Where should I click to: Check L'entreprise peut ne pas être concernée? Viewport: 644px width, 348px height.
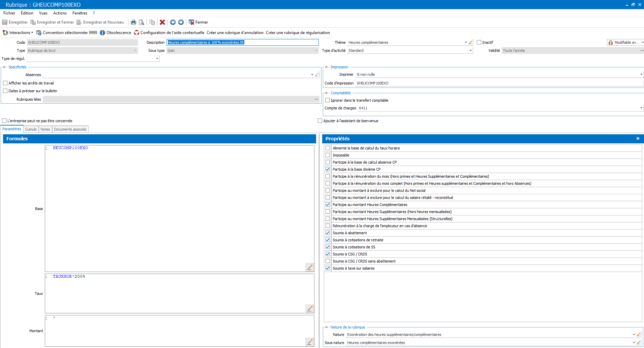coord(4,121)
